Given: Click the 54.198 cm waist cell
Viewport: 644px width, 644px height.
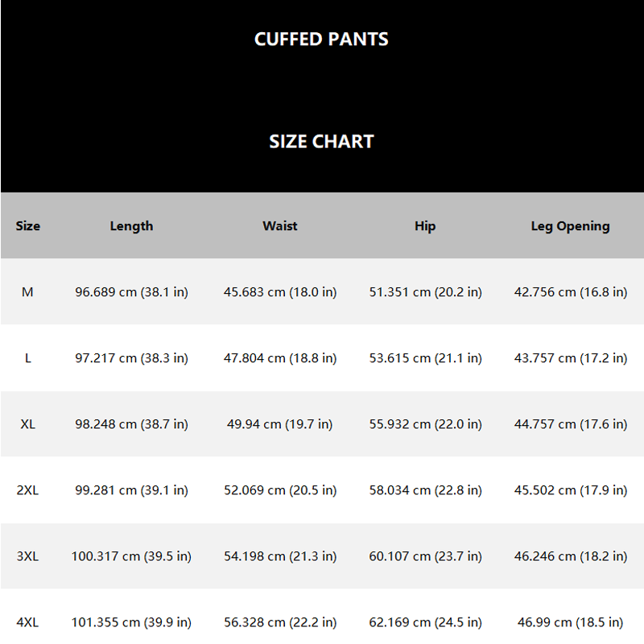Looking at the screenshot, I should pos(280,556).
